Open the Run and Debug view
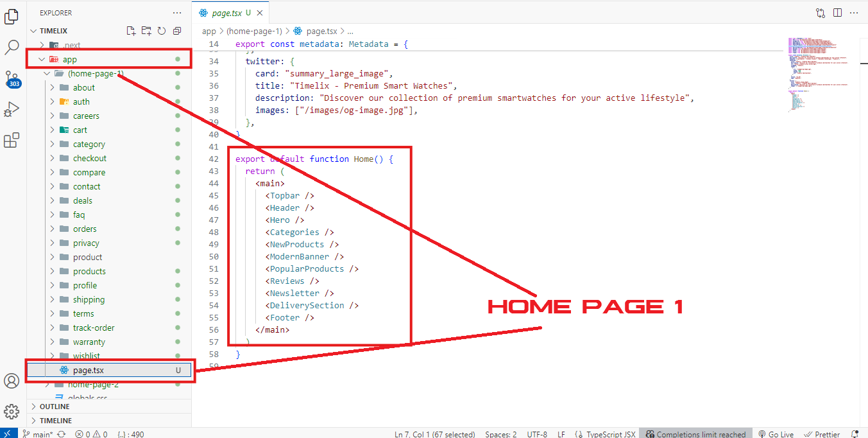This screenshot has width=868, height=438. (12, 109)
